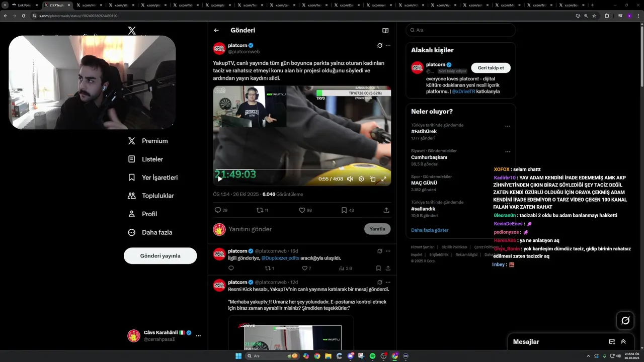
Task: Click the reply icon with 29 replies
Action: coord(221,210)
